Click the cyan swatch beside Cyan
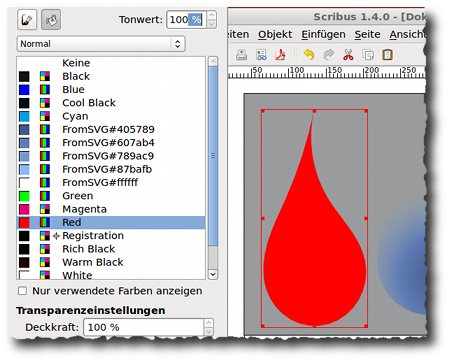The height and width of the screenshot is (364, 451). (x=24, y=116)
